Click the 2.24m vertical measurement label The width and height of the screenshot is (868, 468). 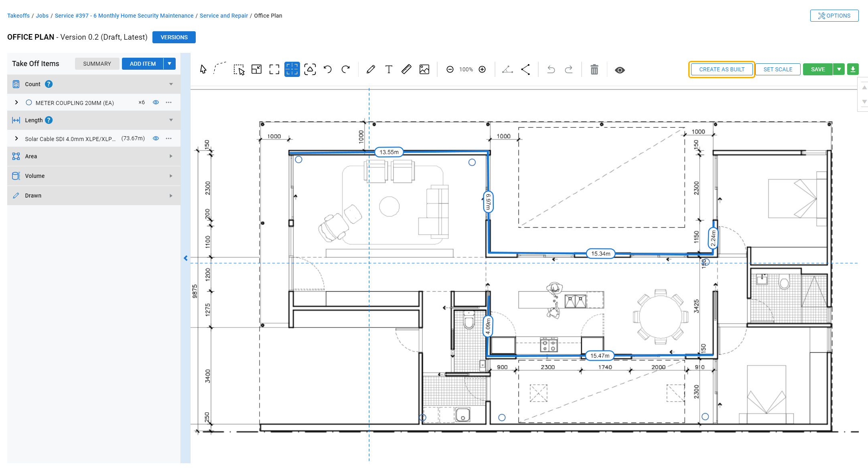(713, 238)
